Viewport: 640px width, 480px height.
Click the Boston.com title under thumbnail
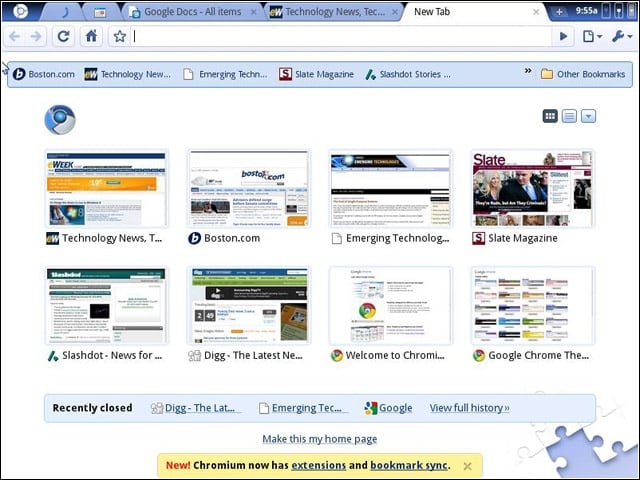pos(232,238)
